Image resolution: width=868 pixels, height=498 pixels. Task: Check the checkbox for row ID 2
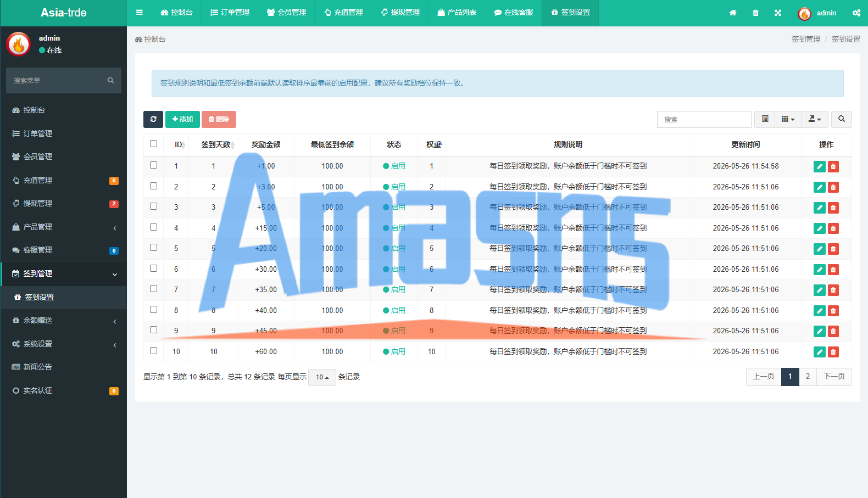point(153,186)
